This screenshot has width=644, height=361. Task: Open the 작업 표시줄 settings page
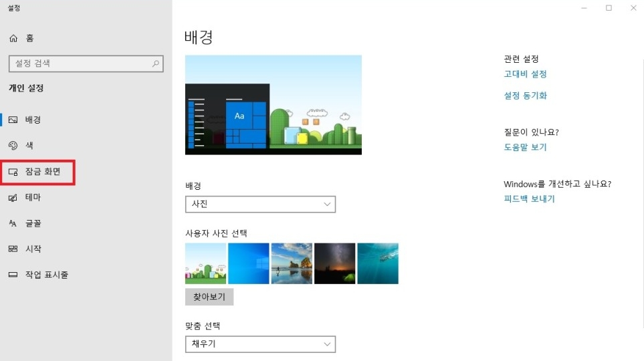(x=86, y=275)
